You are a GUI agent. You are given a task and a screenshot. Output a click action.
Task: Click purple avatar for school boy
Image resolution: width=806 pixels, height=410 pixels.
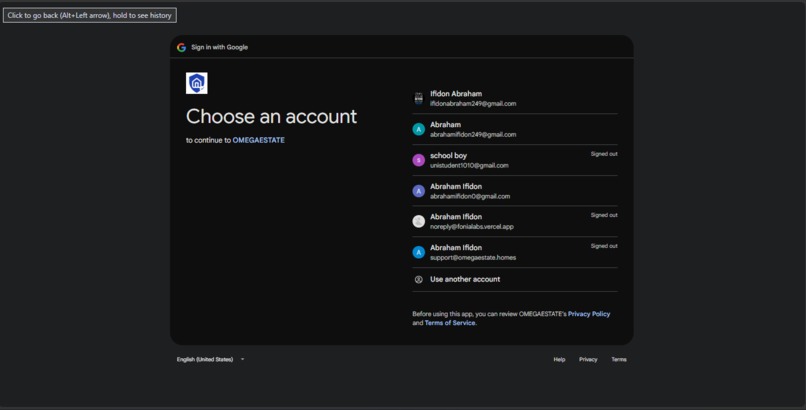click(x=418, y=160)
